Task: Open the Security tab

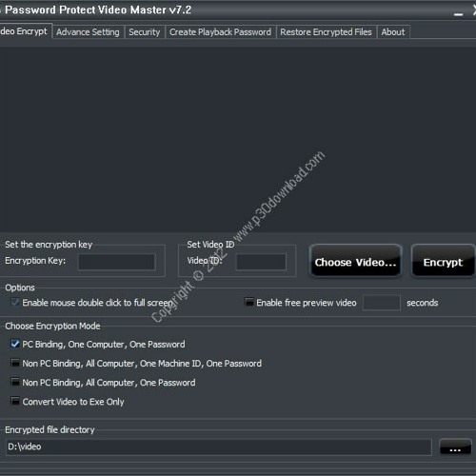Action: click(x=145, y=32)
